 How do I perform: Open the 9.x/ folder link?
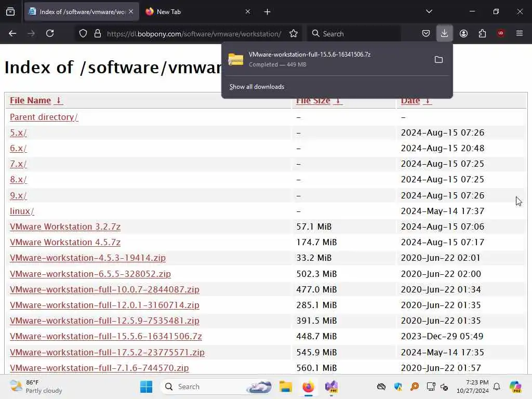[18, 195]
